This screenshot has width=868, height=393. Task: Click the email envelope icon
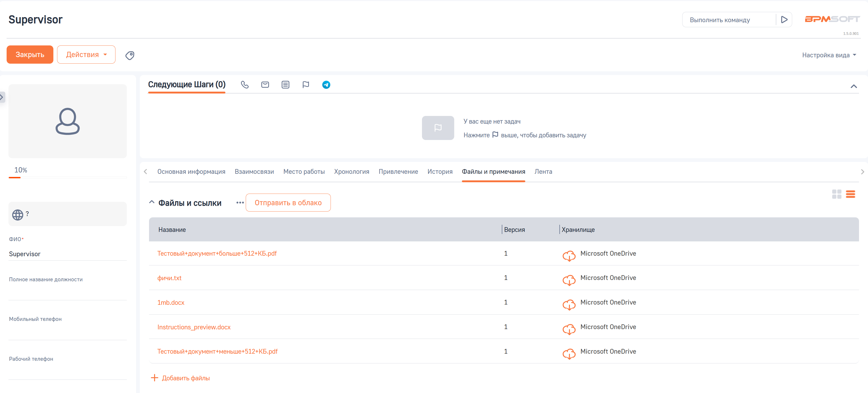(x=265, y=85)
